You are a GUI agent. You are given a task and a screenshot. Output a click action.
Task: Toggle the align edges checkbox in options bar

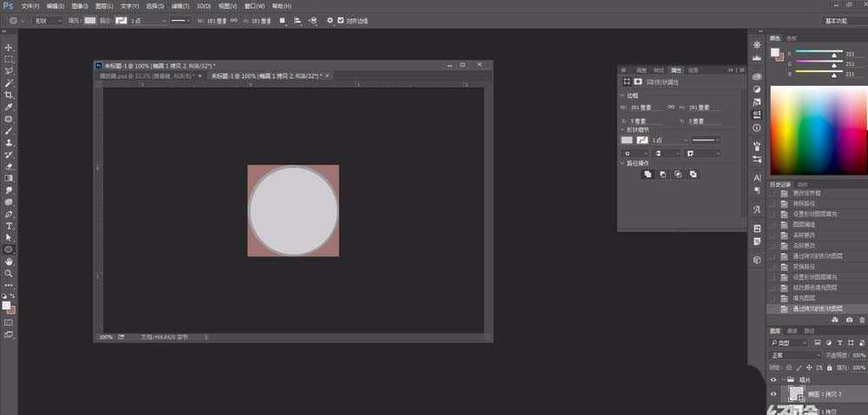coord(340,20)
